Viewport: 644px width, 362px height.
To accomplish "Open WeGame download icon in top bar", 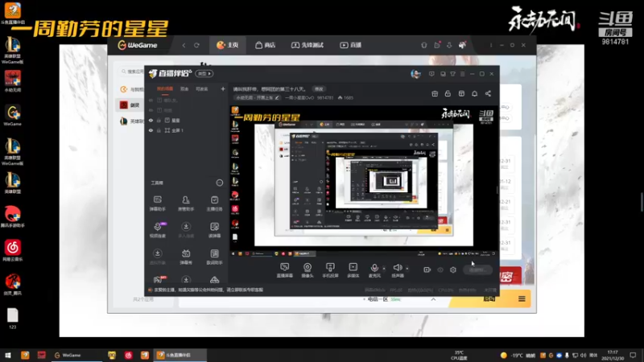I will pyautogui.click(x=449, y=45).
